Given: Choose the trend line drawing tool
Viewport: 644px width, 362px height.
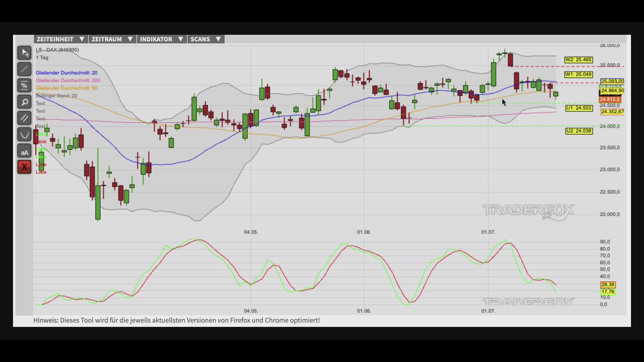Looking at the screenshot, I should coord(24,69).
